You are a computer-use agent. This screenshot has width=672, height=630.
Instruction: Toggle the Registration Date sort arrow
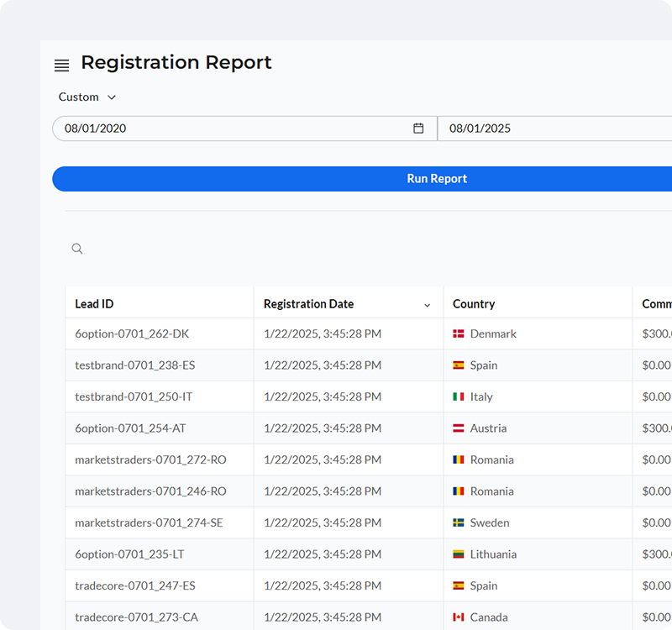427,305
